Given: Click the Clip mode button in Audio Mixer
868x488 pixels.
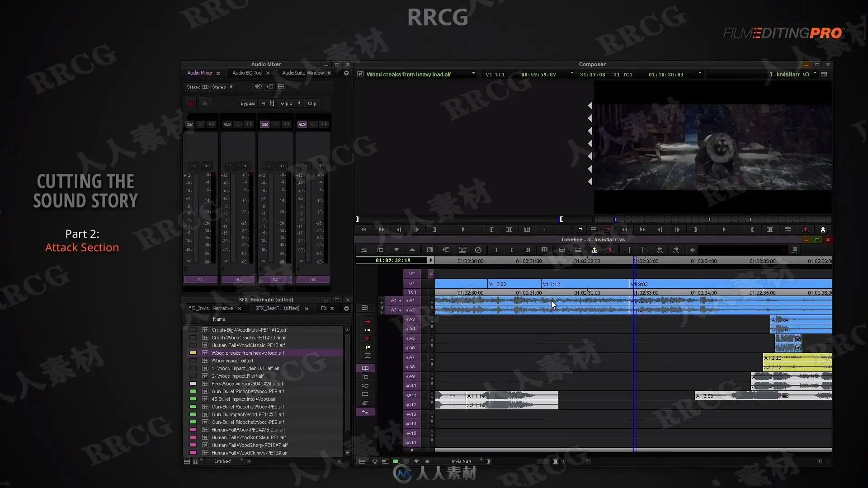Looking at the screenshot, I should pyautogui.click(x=312, y=103).
